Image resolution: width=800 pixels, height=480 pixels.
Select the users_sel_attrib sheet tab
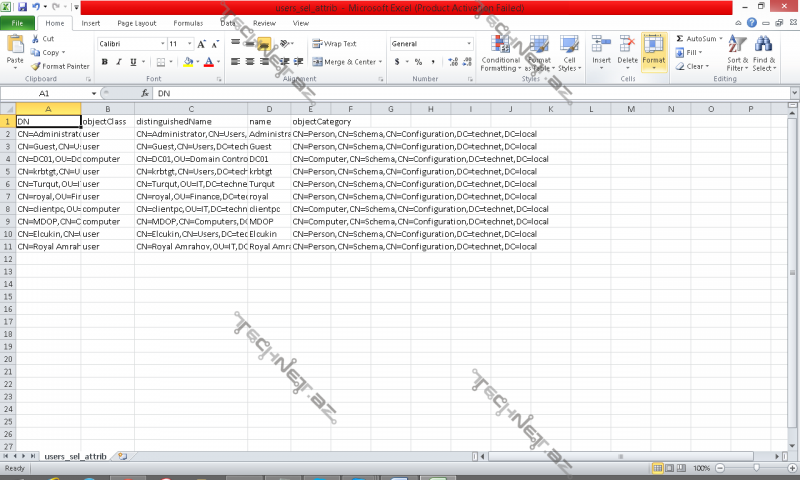[76, 456]
